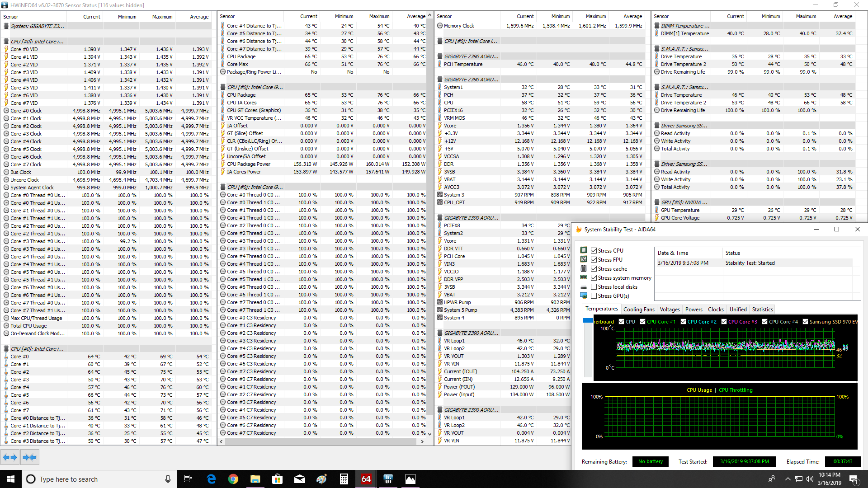Screen dimensions: 868x488
Task: Click the drive icon beside Stress local disks
Action: pyautogui.click(x=584, y=287)
